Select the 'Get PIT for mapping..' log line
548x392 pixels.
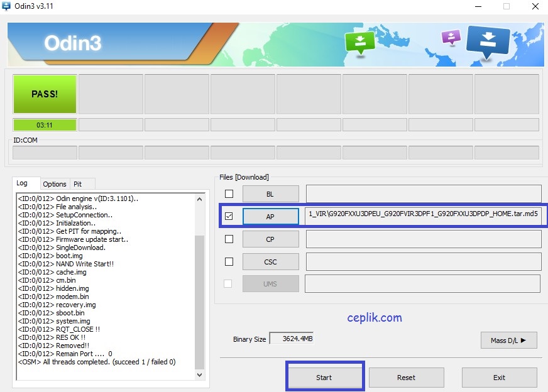[x=70, y=231]
